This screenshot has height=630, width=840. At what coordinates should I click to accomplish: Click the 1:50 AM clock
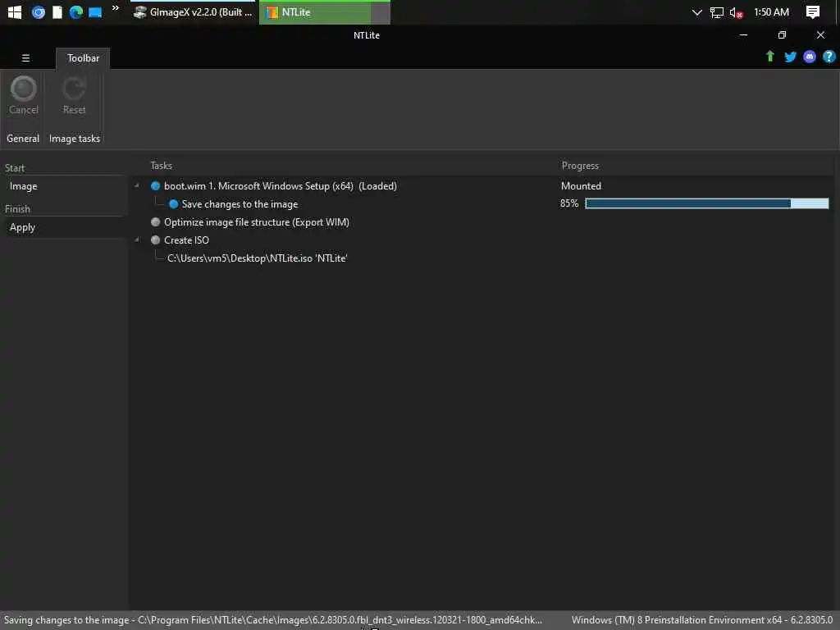coord(771,11)
